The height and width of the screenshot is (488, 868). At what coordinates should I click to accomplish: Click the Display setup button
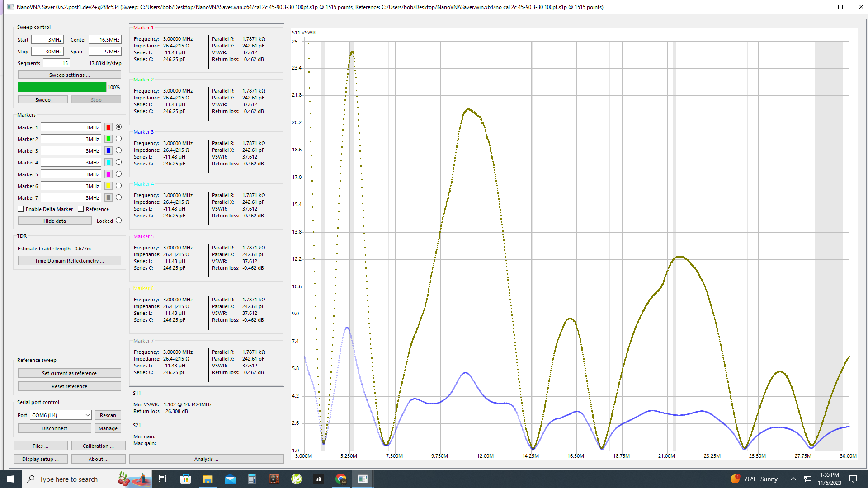[x=40, y=459]
